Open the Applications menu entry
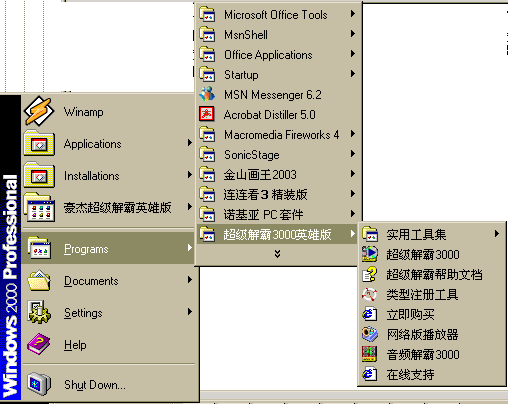Viewport: 508px width, 404px height. click(x=108, y=144)
